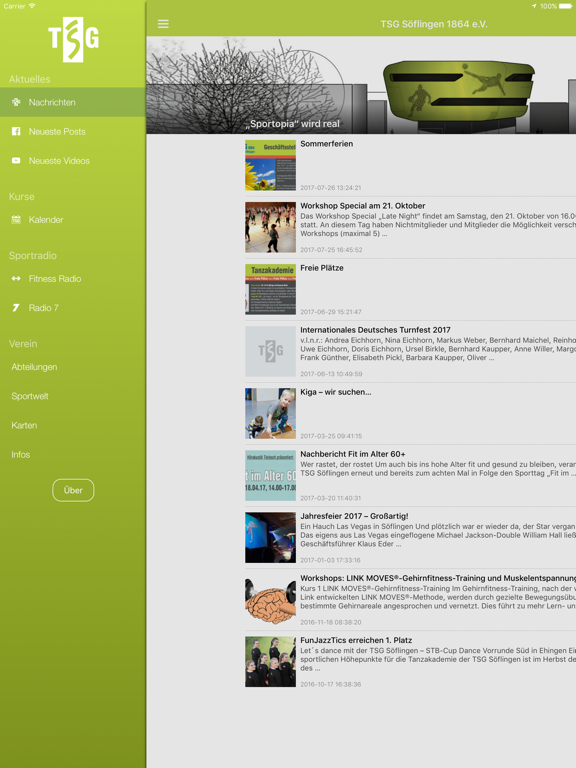This screenshot has height=768, width=576.
Task: Open the Sommerferien thumbnail
Action: (270, 165)
